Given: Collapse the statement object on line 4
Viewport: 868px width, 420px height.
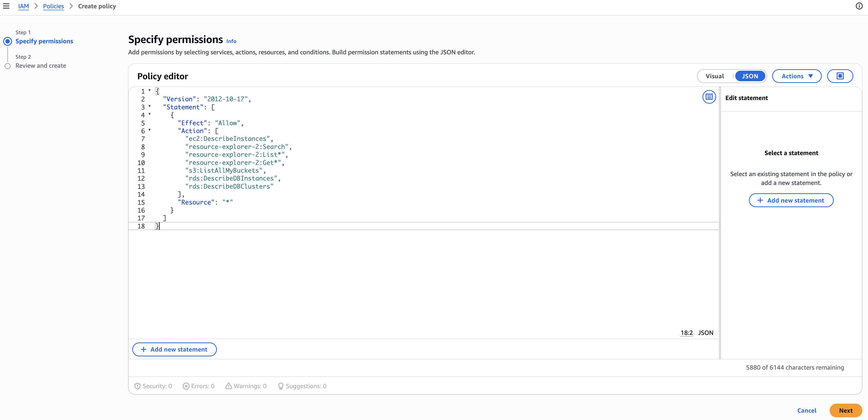Looking at the screenshot, I should click(x=150, y=114).
